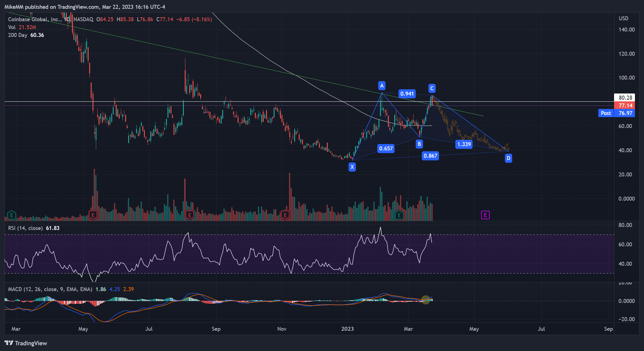Click the MACD signal value 2.39 in orange
This screenshot has height=351, width=644.
[x=128, y=289]
